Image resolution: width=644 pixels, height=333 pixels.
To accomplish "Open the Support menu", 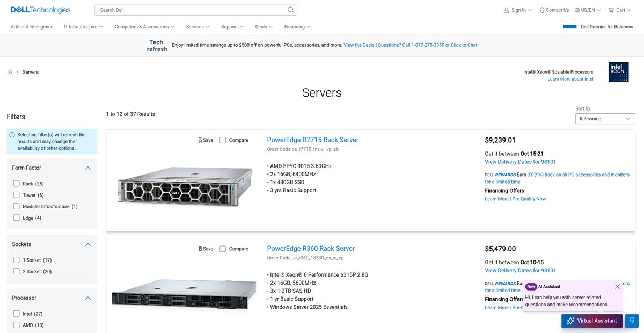I will [232, 27].
